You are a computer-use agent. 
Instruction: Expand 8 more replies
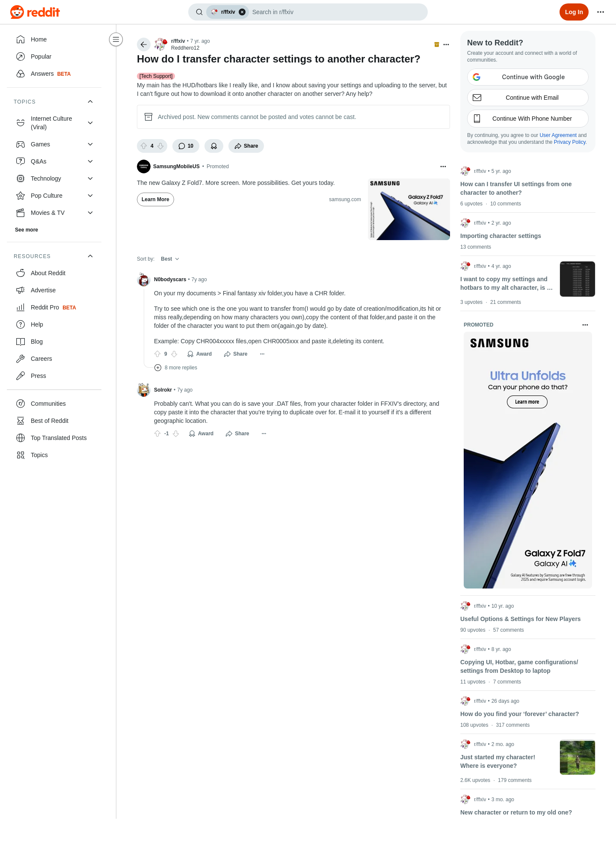click(x=176, y=368)
